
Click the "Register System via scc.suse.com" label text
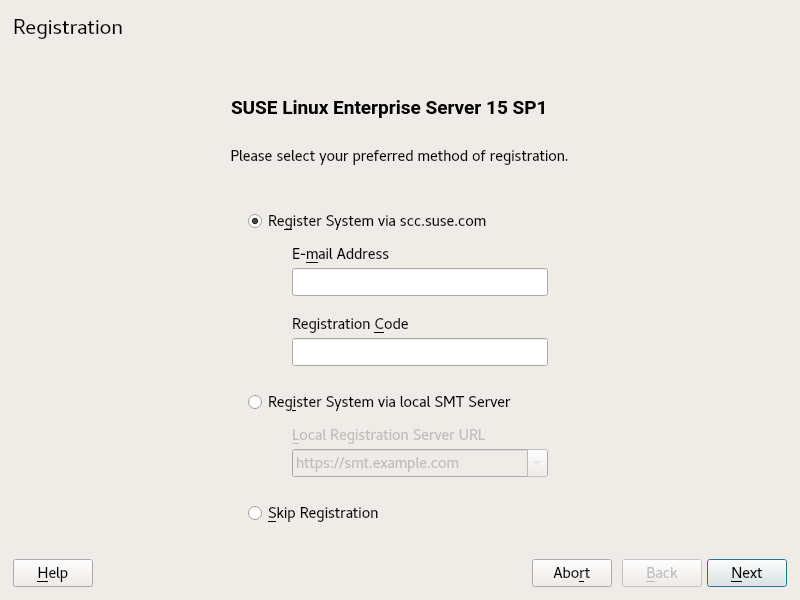click(x=377, y=221)
